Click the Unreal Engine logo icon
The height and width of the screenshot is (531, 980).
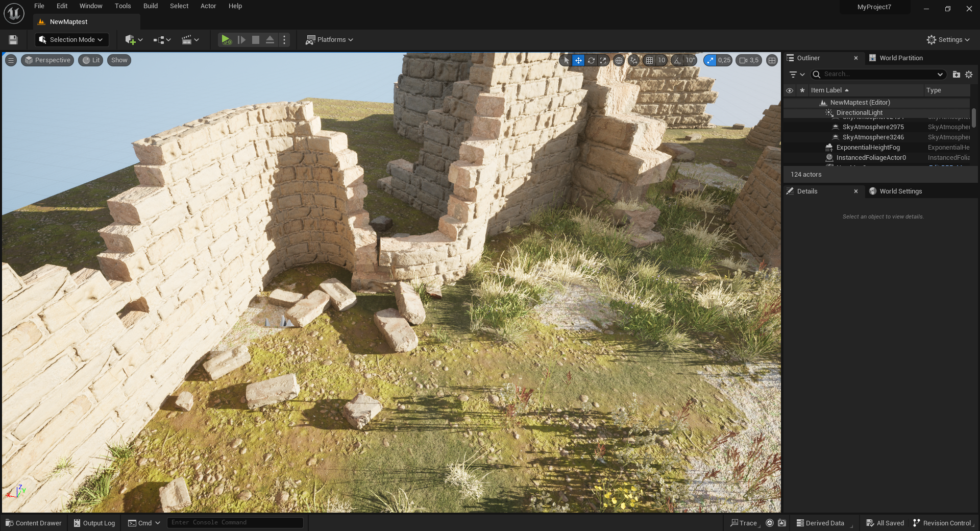coord(14,13)
